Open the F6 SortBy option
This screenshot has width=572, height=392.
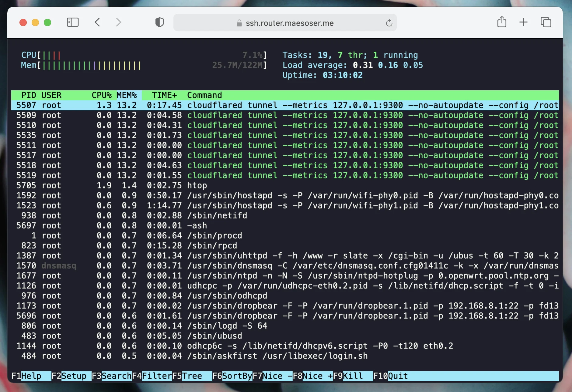(x=232, y=376)
